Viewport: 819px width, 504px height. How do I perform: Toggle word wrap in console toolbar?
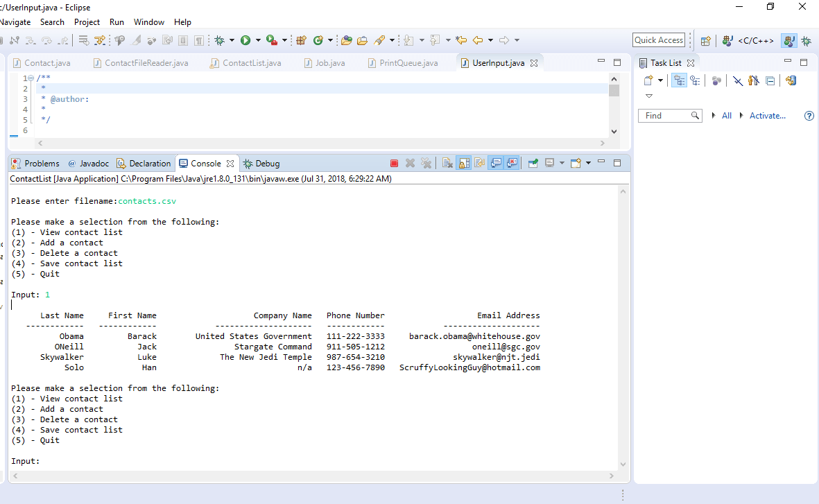tap(479, 164)
